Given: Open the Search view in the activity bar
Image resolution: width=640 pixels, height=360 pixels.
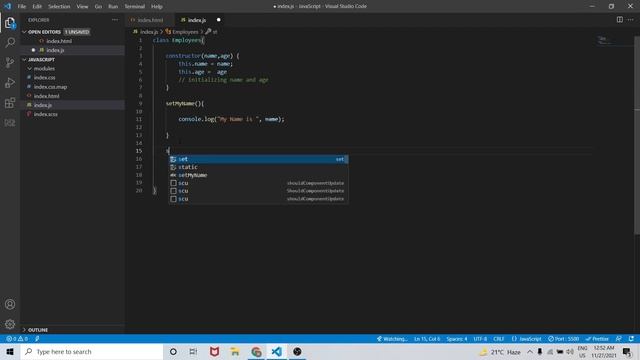Looking at the screenshot, I should point(10,42).
